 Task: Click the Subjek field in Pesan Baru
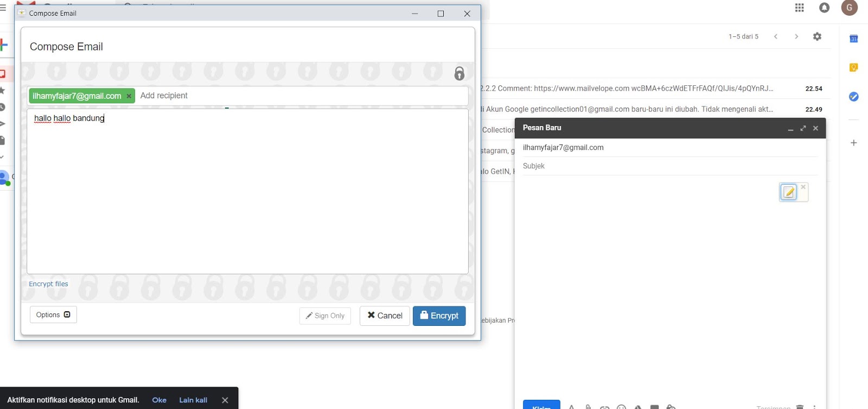point(670,166)
